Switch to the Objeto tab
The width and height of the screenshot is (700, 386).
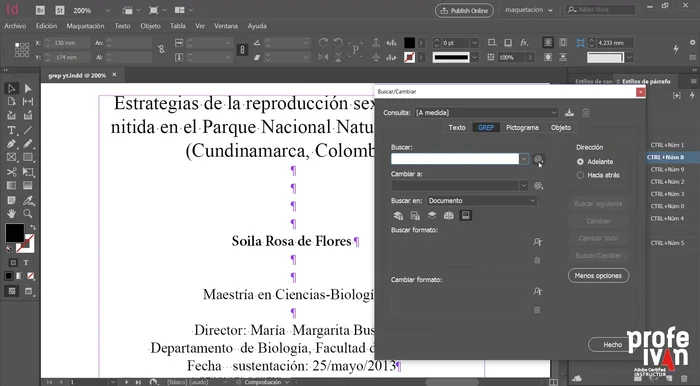click(561, 128)
